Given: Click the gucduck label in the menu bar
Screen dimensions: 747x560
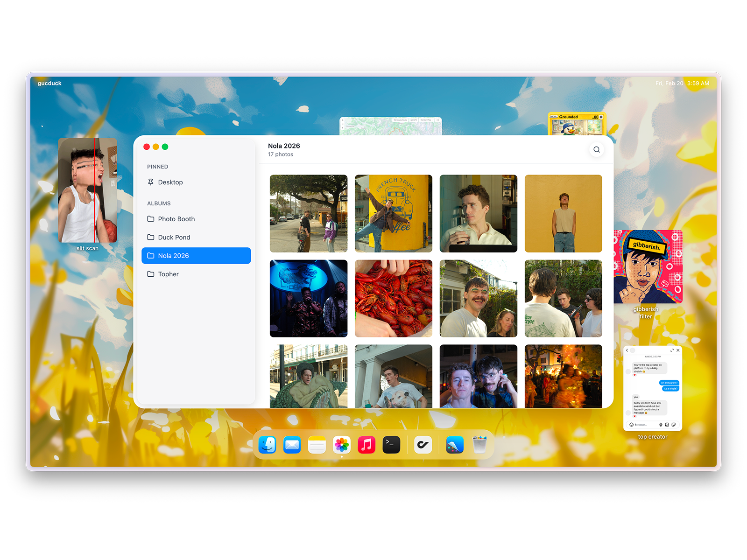Looking at the screenshot, I should click(x=49, y=84).
